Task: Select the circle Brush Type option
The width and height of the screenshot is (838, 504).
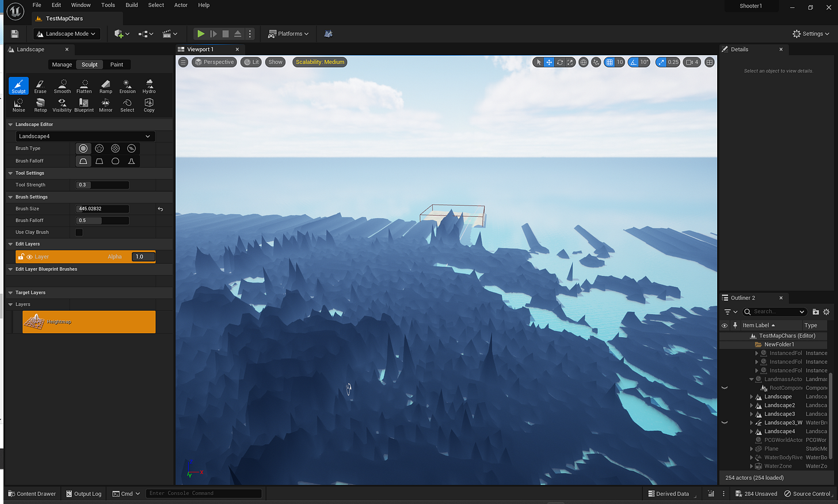Action: coord(83,148)
